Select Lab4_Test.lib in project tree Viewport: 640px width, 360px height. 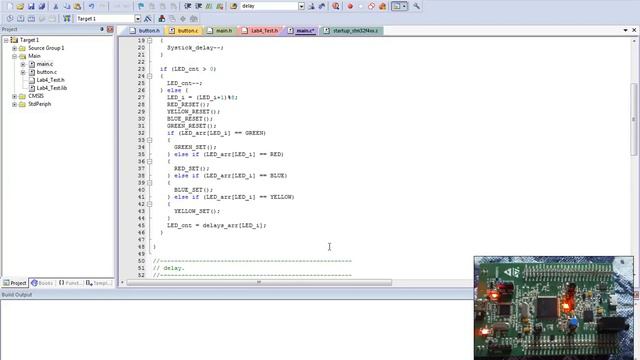tap(52, 88)
